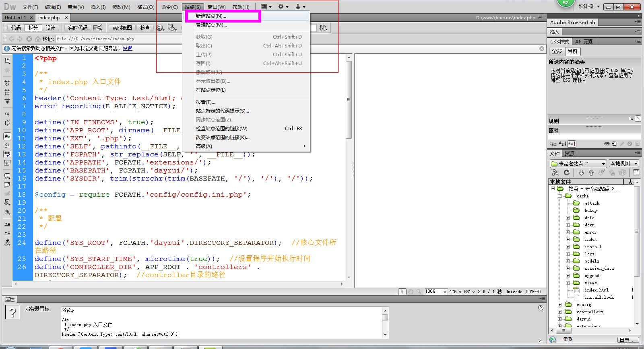
Task: Show 当前 CSS selection mode
Action: 573,51
